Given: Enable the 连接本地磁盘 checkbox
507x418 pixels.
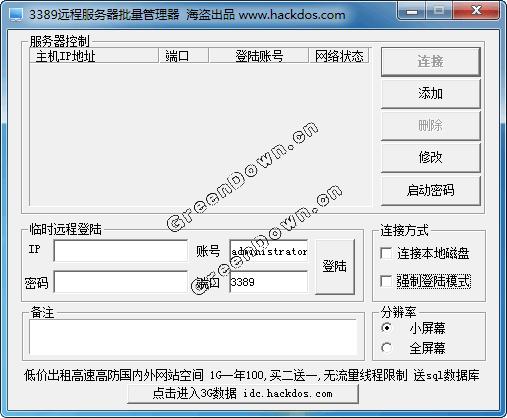Looking at the screenshot, I should pyautogui.click(x=386, y=253).
